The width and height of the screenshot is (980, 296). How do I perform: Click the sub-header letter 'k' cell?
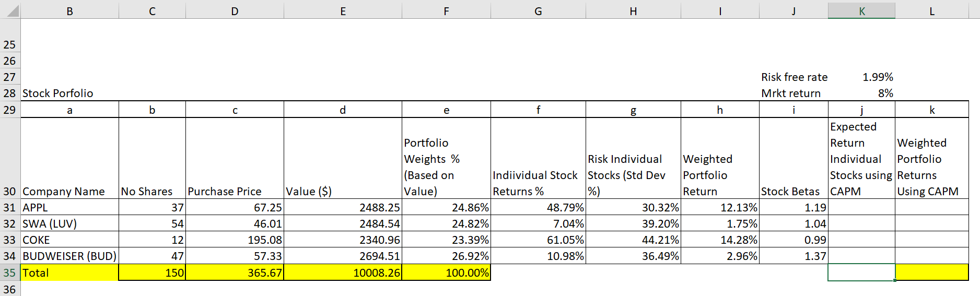[x=932, y=110]
